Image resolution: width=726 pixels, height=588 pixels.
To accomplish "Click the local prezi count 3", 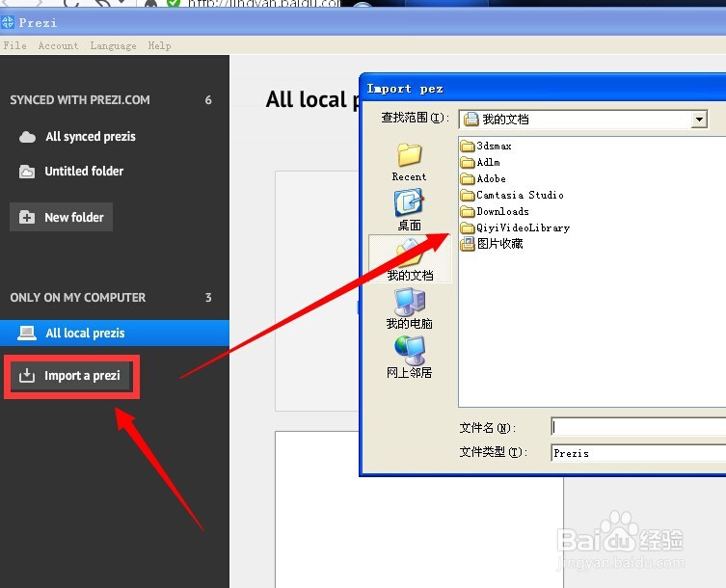I will 208,297.
